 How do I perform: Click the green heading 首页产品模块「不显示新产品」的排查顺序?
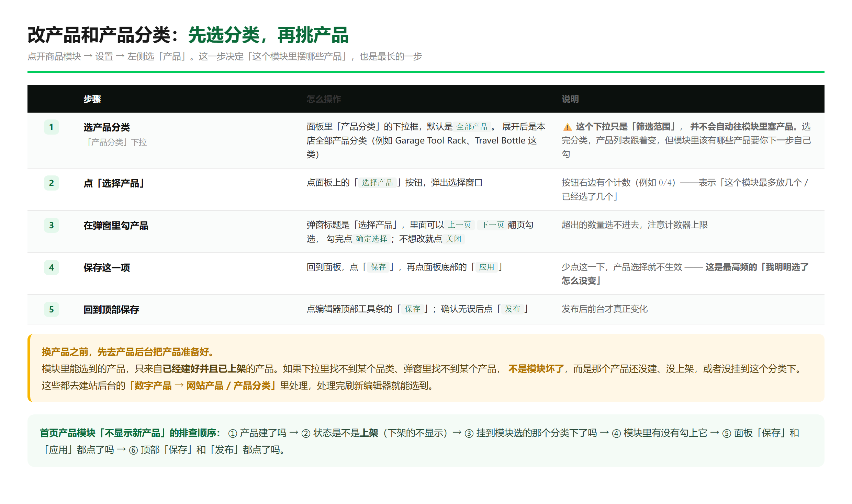pos(130,433)
